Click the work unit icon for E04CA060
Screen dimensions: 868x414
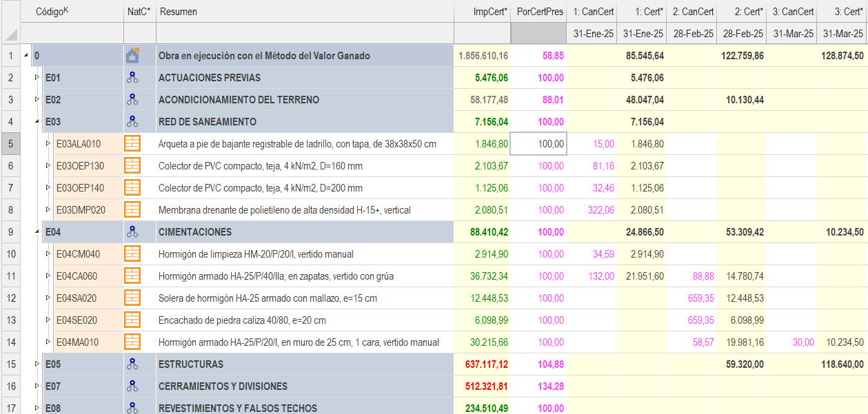[x=132, y=276]
